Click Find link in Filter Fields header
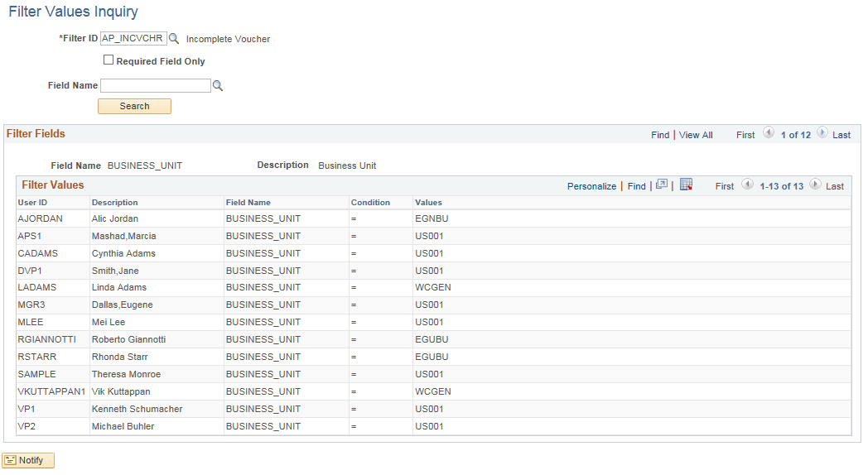 pyautogui.click(x=660, y=135)
